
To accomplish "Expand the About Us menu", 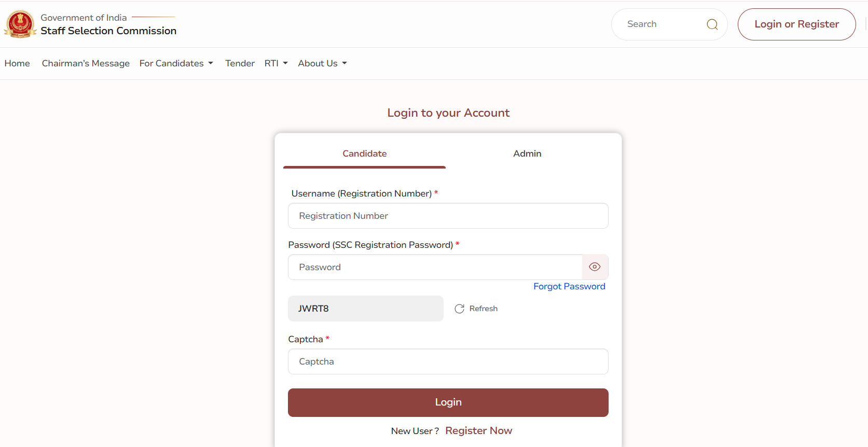I will pos(322,63).
